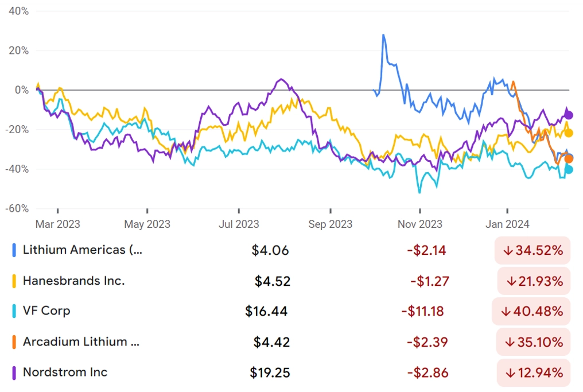Click the purple Nordstrom endpoint dot on chart

569,115
